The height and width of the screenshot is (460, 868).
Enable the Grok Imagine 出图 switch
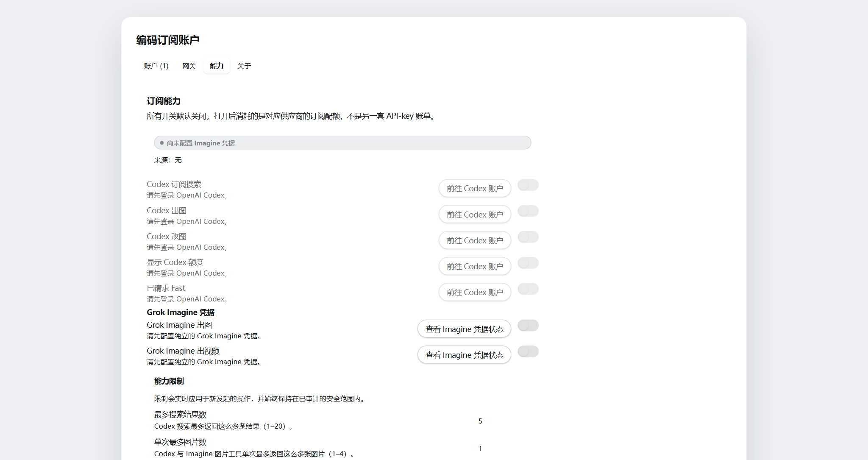tap(528, 326)
